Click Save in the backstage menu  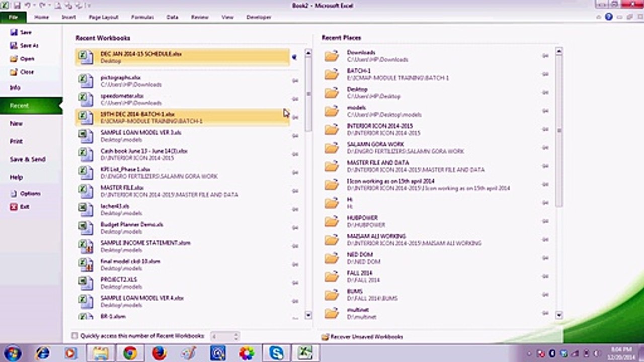tap(21, 32)
